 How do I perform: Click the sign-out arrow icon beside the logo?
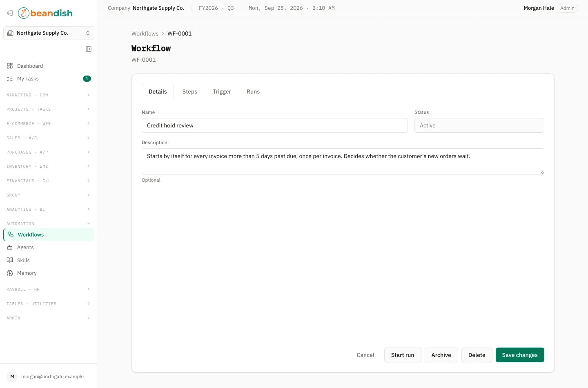pyautogui.click(x=10, y=13)
